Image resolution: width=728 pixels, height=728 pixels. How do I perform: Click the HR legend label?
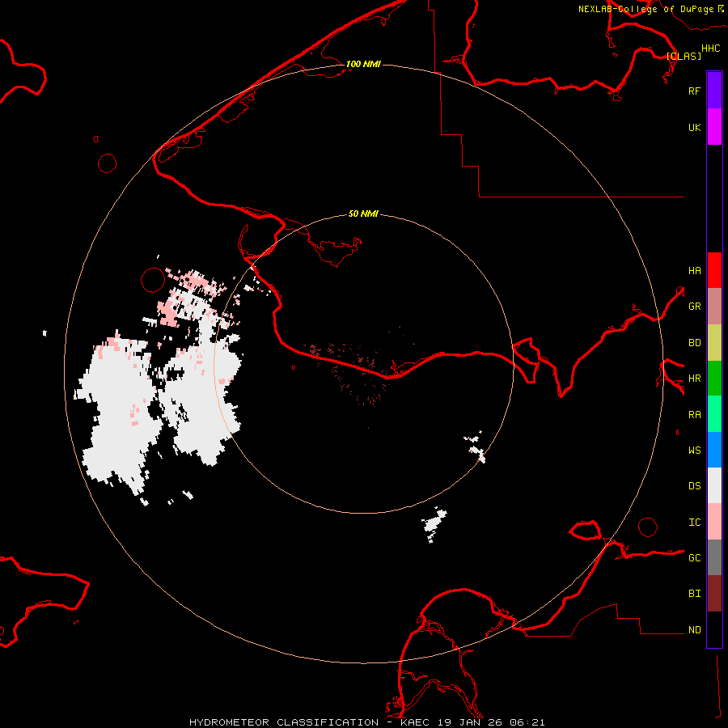(694, 379)
